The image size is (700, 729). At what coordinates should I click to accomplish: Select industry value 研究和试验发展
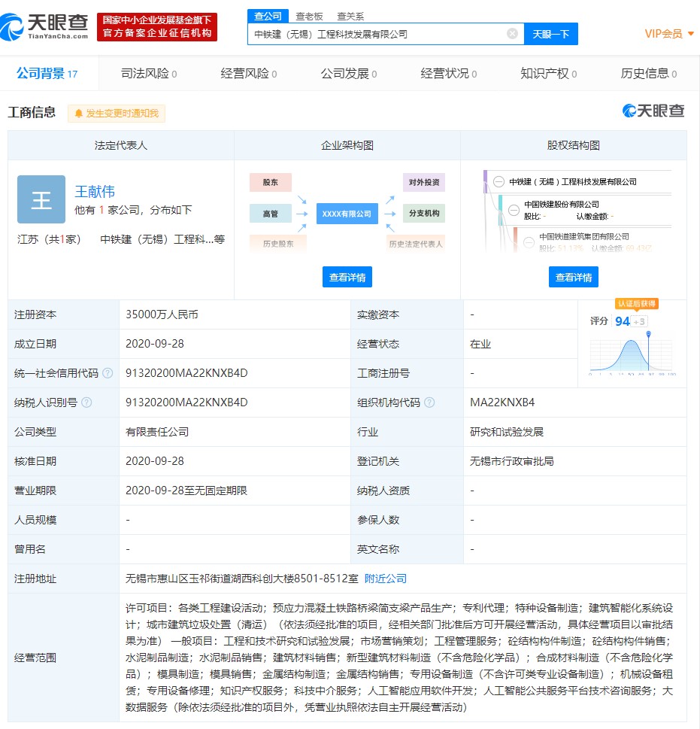point(507,432)
